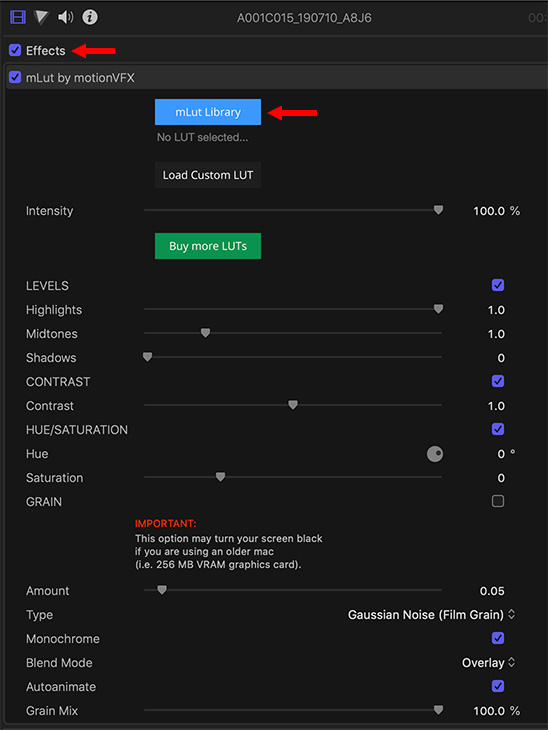The height and width of the screenshot is (730, 548).
Task: Open Blend Mode Overlay dropdown
Action: pos(488,662)
